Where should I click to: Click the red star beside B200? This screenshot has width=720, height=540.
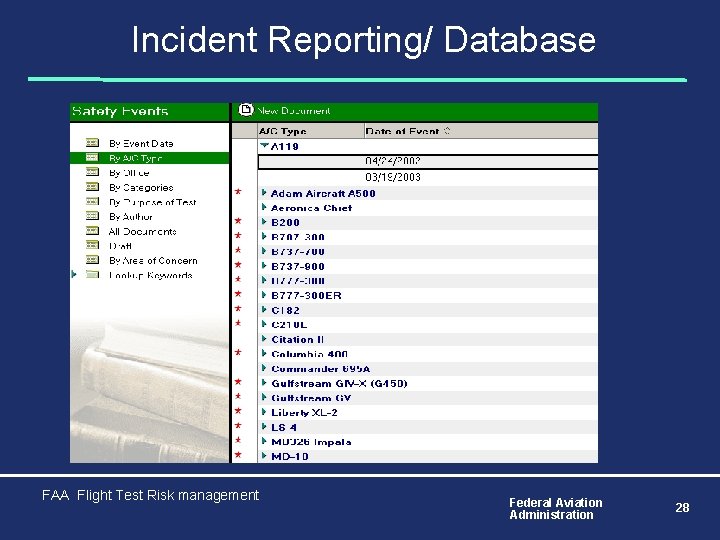point(238,221)
